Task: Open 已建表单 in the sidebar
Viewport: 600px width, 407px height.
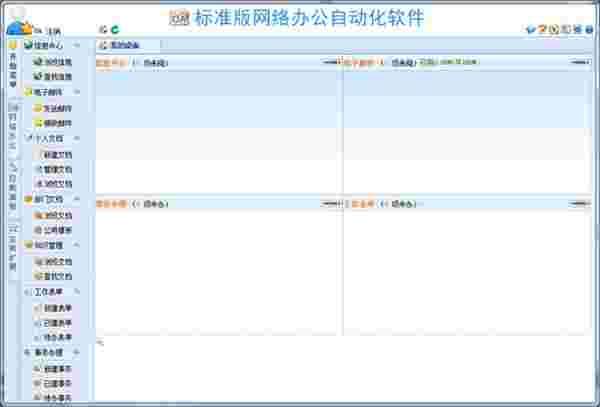Action: coord(53,323)
